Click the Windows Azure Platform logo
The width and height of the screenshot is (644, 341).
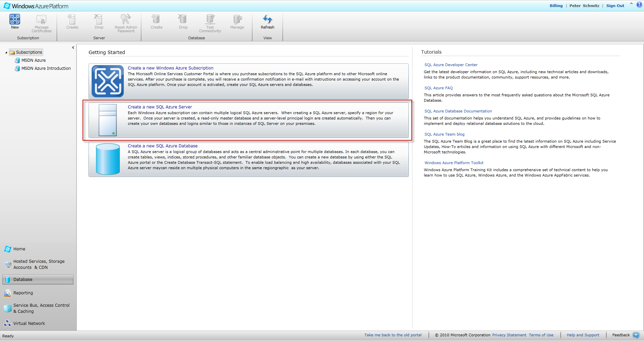(36, 6)
